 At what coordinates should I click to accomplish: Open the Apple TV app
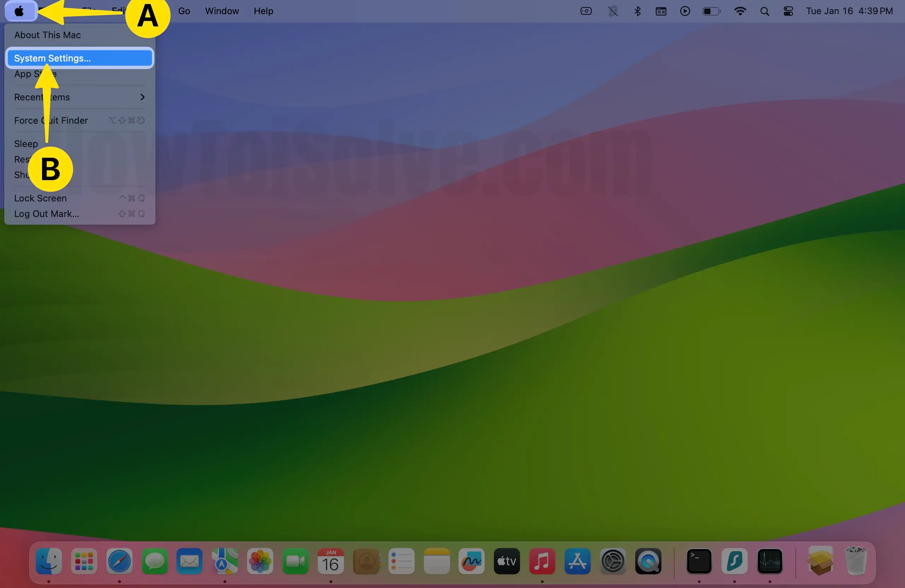point(507,561)
